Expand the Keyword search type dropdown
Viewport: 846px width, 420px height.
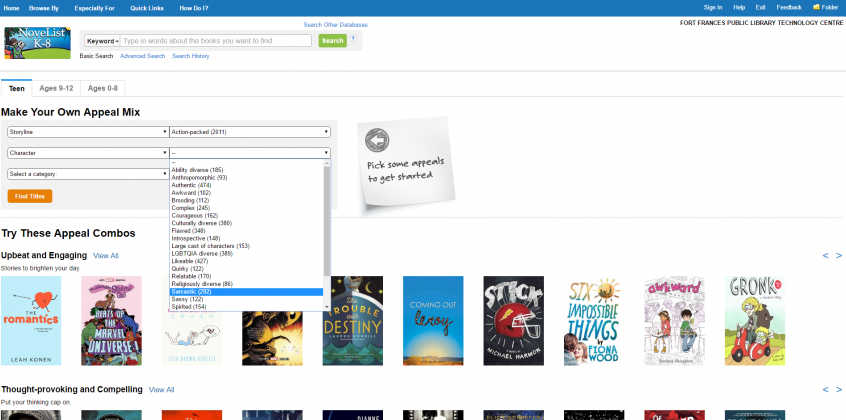click(x=102, y=41)
